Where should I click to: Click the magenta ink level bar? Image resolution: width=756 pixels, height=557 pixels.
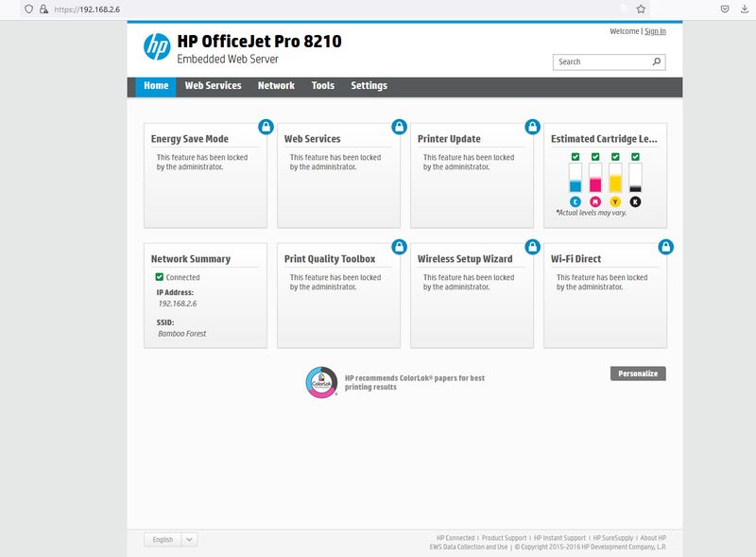(595, 178)
